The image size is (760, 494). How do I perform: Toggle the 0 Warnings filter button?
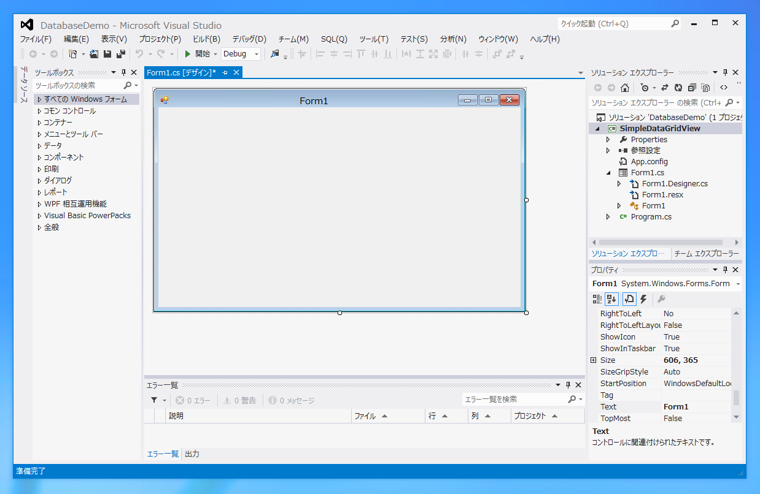pyautogui.click(x=239, y=400)
